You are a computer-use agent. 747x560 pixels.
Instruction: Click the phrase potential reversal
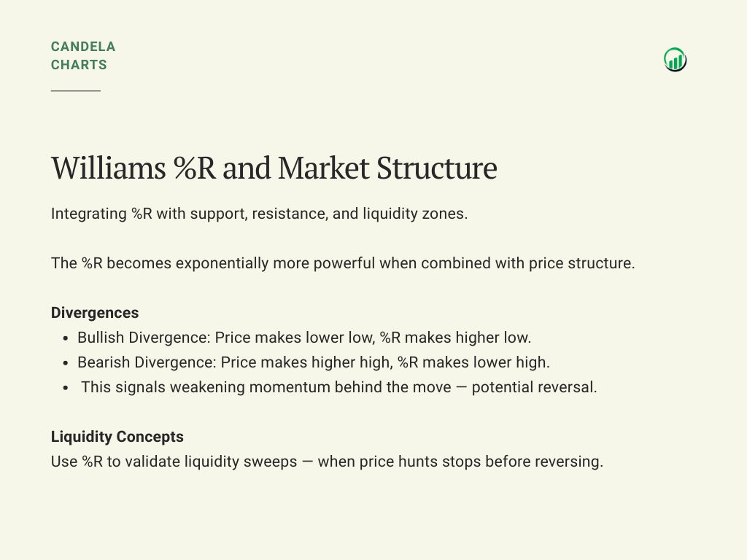[x=534, y=387]
